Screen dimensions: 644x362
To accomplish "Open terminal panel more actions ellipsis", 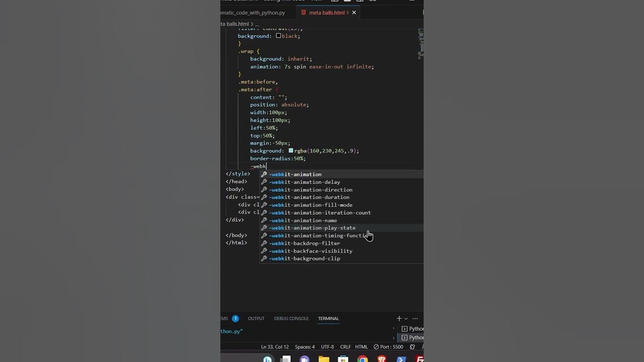I will coord(415,318).
